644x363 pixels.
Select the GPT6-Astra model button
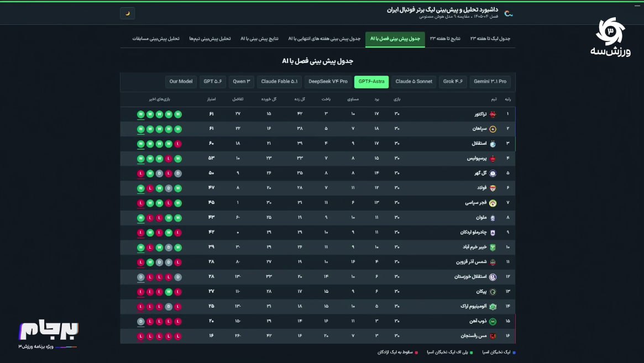[x=371, y=82]
